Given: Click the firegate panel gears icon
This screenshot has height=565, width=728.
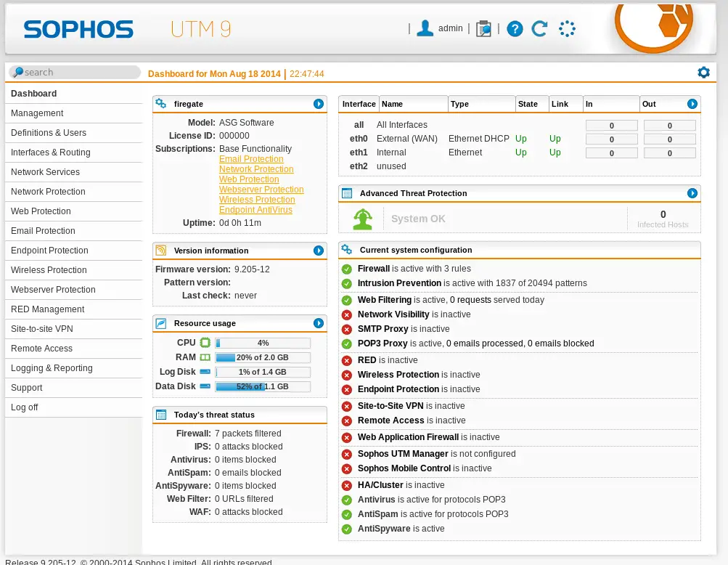Looking at the screenshot, I should tap(160, 104).
